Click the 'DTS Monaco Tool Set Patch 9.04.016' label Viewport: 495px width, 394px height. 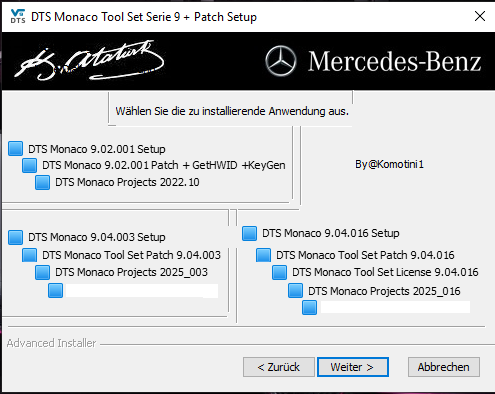click(365, 255)
